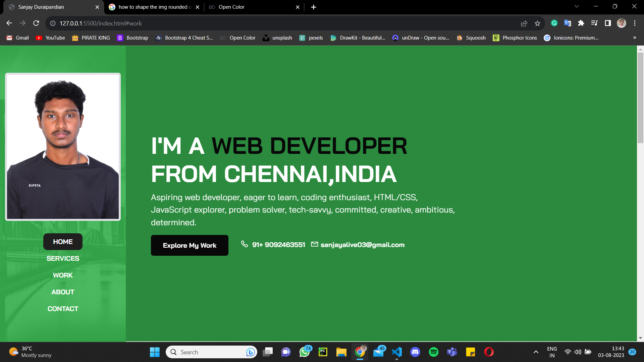Click the profile photo

coord(63,147)
